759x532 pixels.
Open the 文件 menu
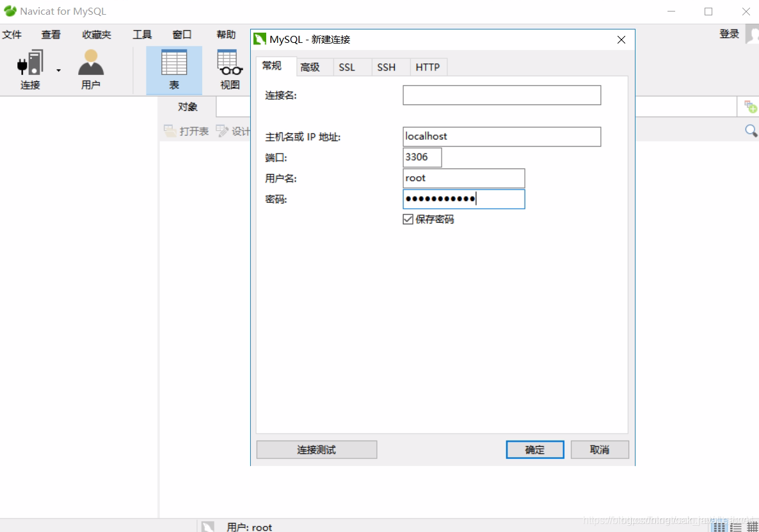click(12, 35)
